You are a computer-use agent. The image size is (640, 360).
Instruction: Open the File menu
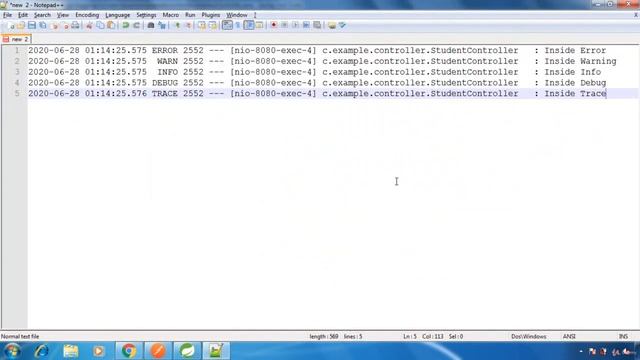click(x=7, y=15)
